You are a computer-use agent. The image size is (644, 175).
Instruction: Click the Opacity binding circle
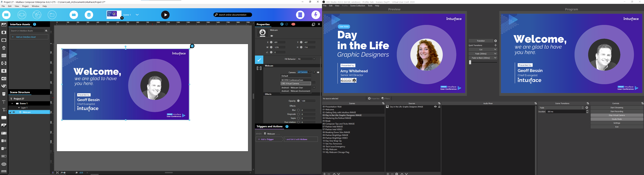pos(298,101)
